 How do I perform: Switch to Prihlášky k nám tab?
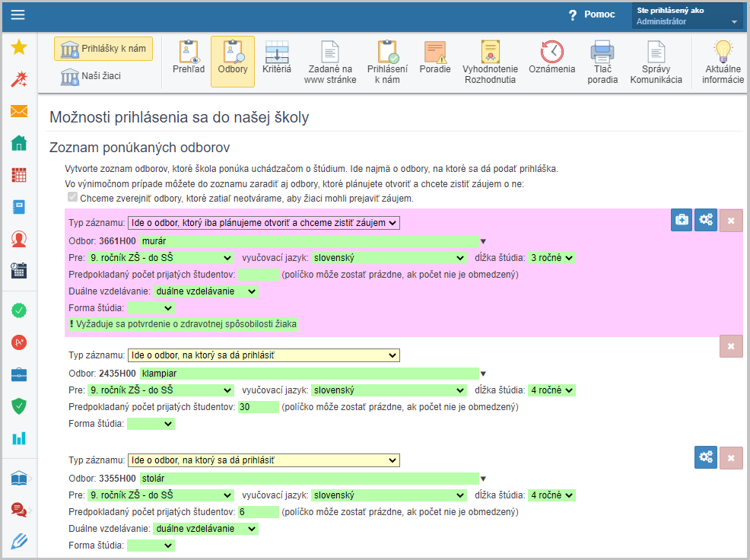pyautogui.click(x=103, y=49)
